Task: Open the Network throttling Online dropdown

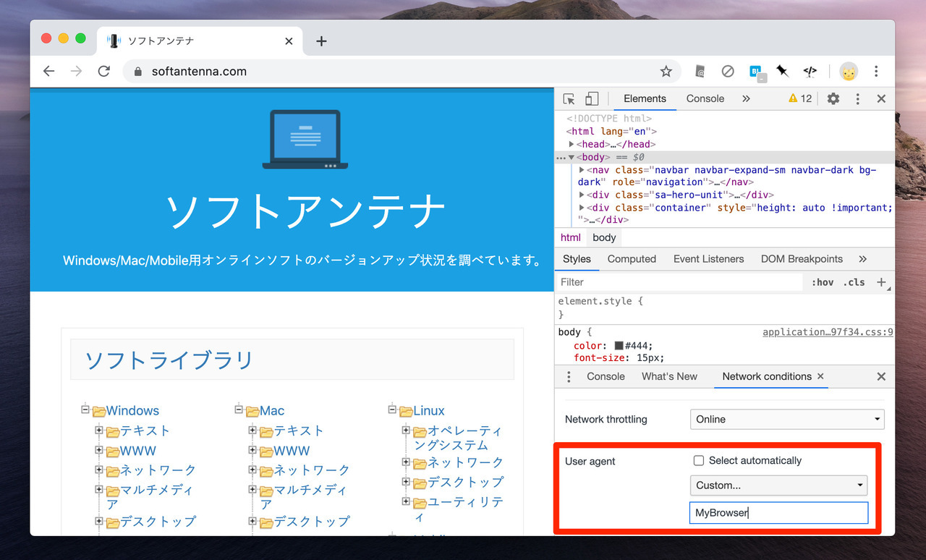Action: pos(787,420)
